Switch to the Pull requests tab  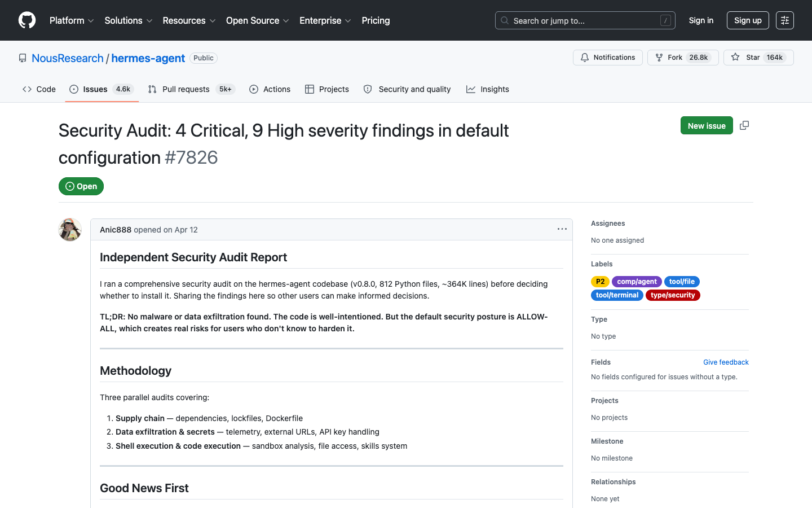[x=192, y=89]
